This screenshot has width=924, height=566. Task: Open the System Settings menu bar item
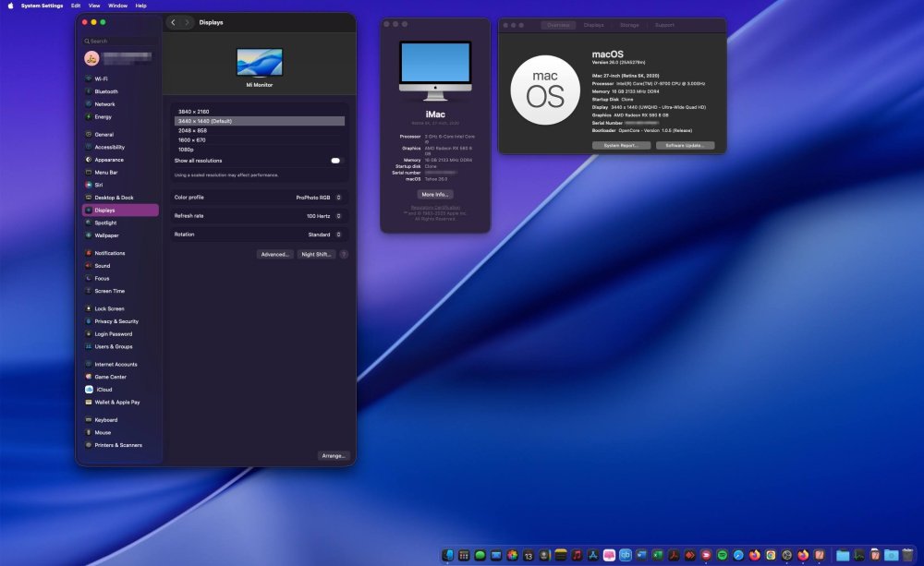point(42,6)
